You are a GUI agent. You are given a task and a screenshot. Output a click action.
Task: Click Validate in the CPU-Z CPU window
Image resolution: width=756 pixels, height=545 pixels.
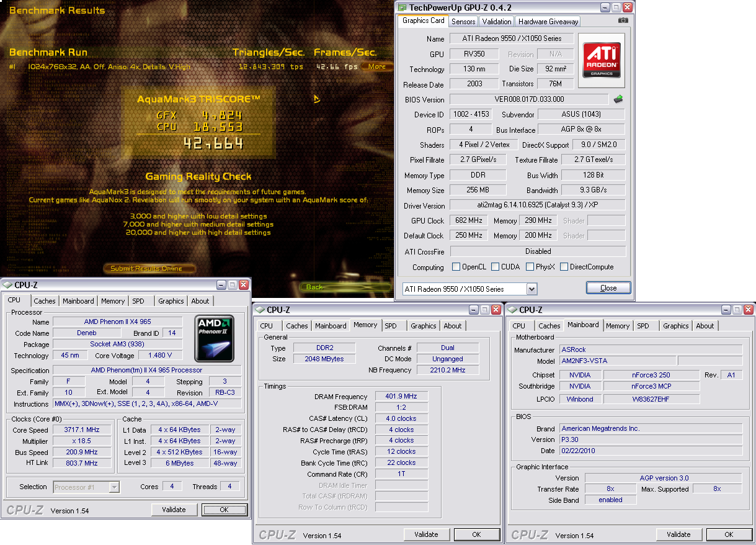coord(174,510)
